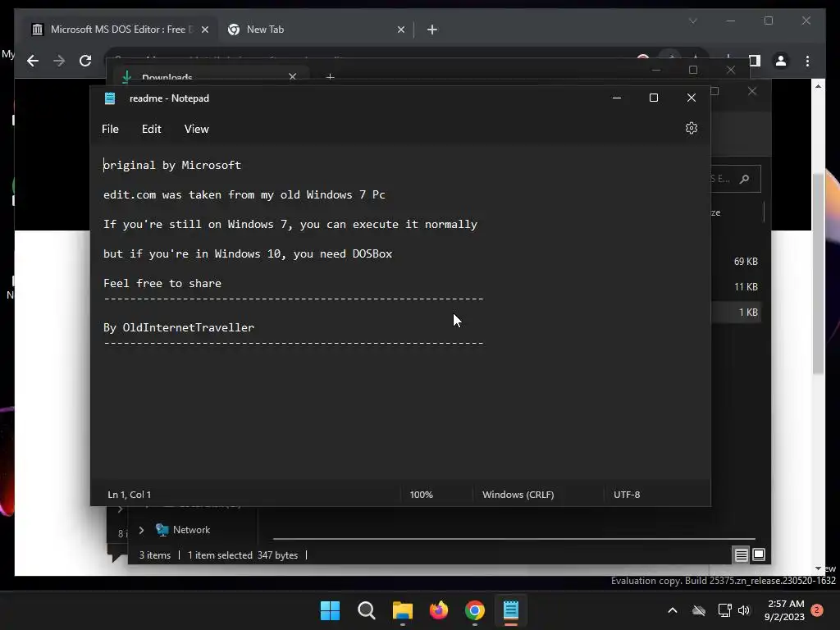Click Notepad icon in the taskbar
Screen dimensions: 840x630
point(511,610)
